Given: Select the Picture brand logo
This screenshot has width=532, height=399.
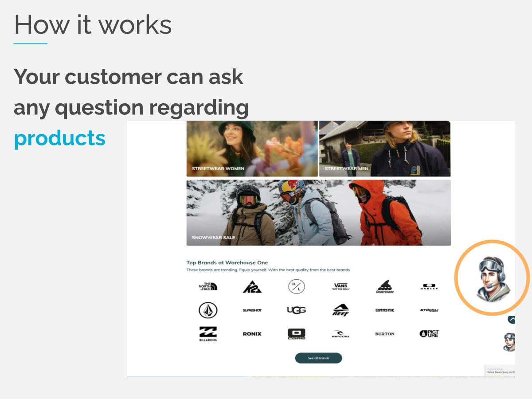Looking at the screenshot, I should pyautogui.click(x=429, y=333).
